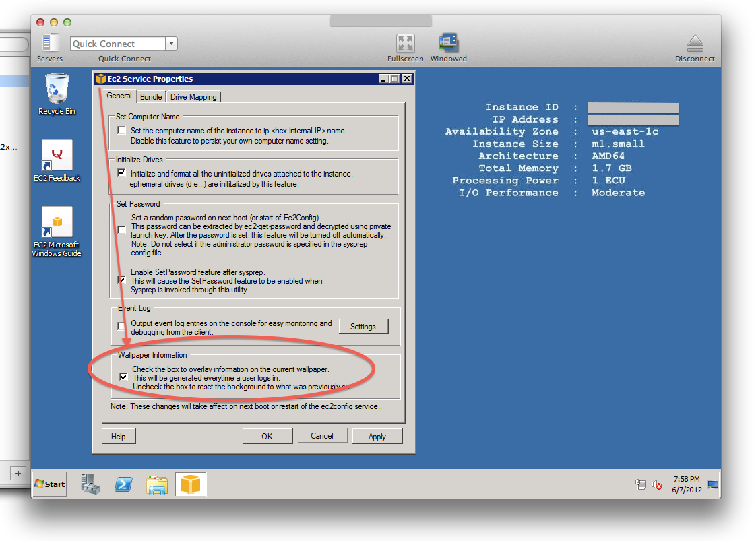The width and height of the screenshot is (756, 541).
Task: Click the m1.small instance size value
Action: point(618,144)
